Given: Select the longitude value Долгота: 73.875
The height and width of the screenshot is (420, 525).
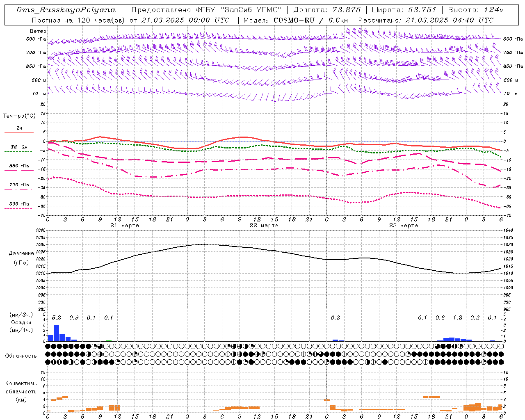Looking at the screenshot, I should click(x=327, y=10).
